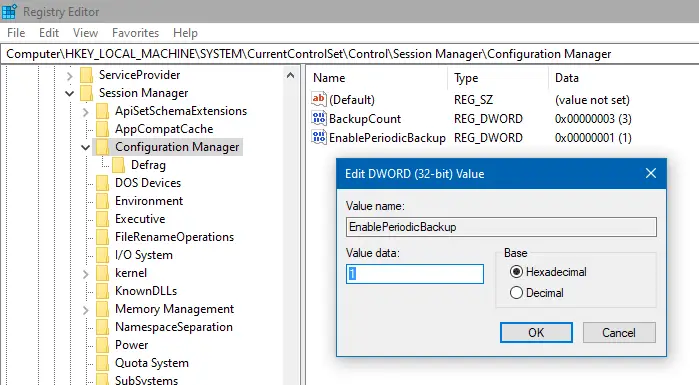Open the Help menu
Viewport: 699px width, 385px height.
pyautogui.click(x=185, y=33)
